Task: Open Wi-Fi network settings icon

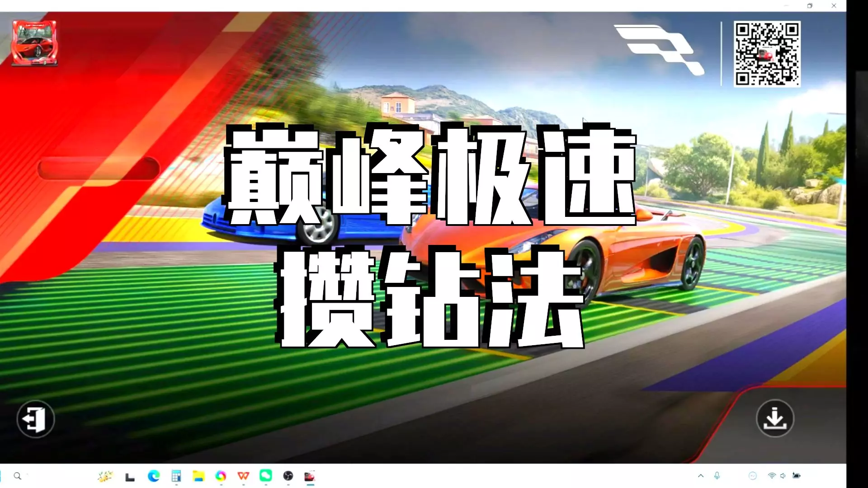Action: pos(772,476)
